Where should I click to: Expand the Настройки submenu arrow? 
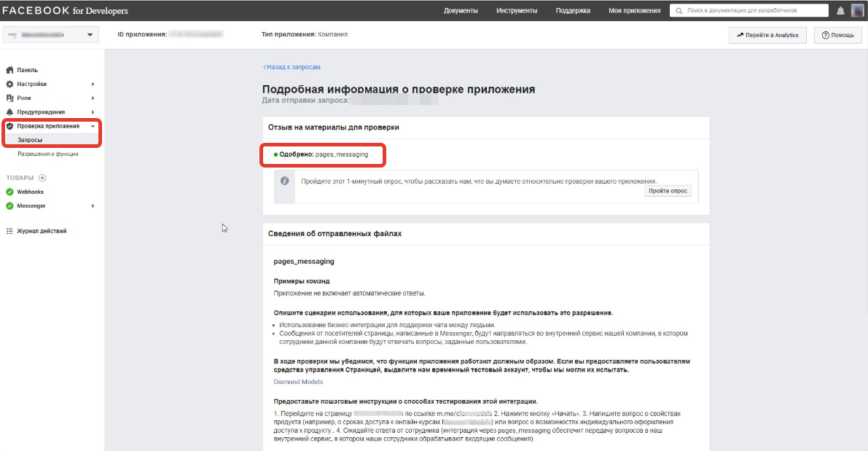[x=93, y=84]
